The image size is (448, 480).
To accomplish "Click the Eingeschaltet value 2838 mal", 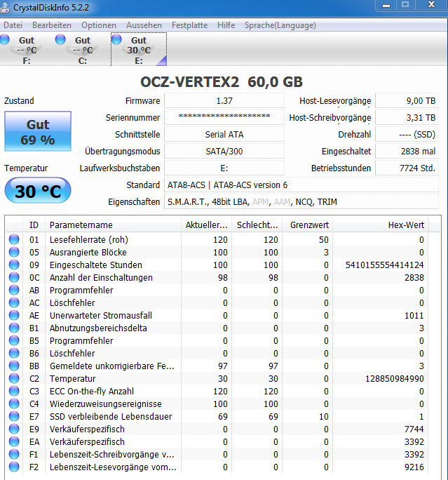I will pyautogui.click(x=407, y=151).
